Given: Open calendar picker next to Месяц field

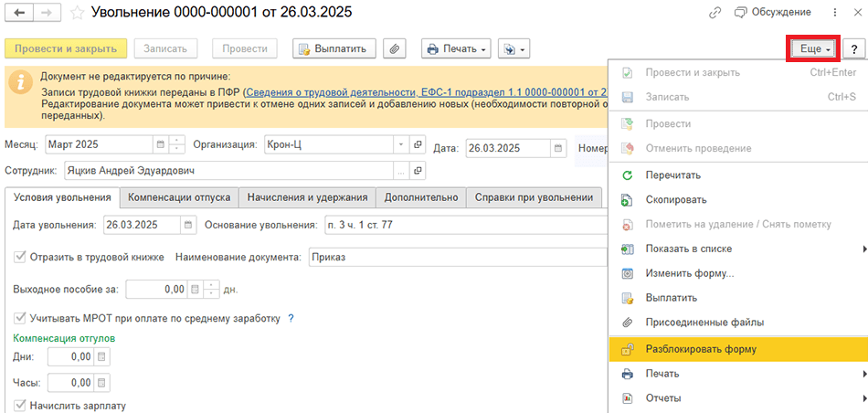Looking at the screenshot, I should 160,144.
